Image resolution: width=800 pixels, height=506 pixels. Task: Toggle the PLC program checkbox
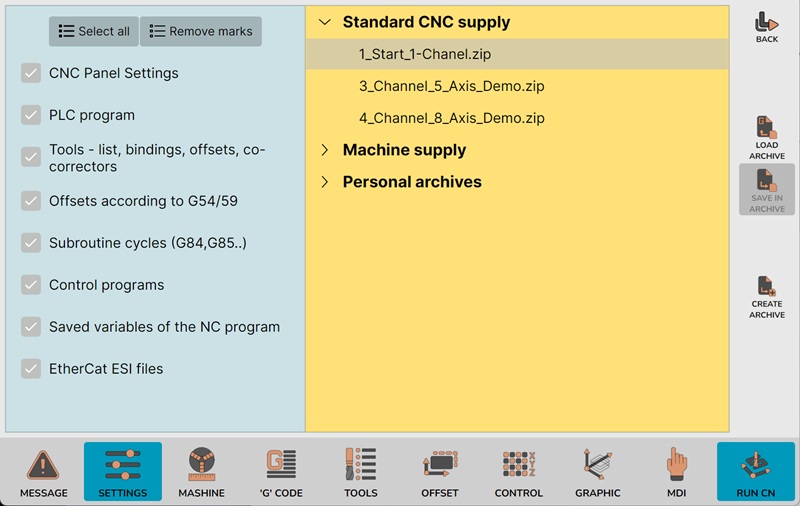31,115
